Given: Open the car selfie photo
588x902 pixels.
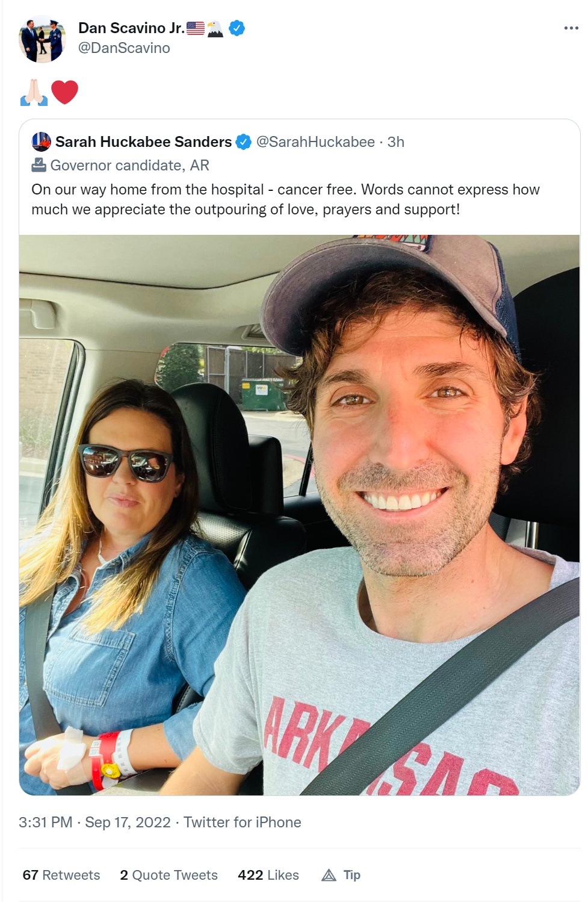Looking at the screenshot, I should click(299, 515).
